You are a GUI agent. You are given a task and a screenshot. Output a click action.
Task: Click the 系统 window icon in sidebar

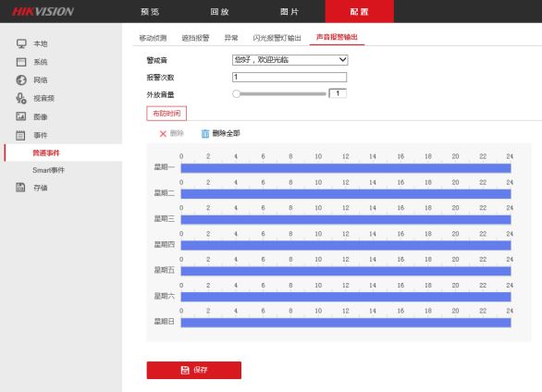[21, 62]
